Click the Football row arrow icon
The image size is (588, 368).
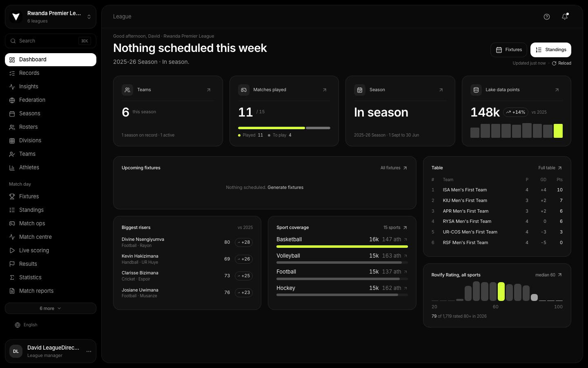click(x=405, y=272)
